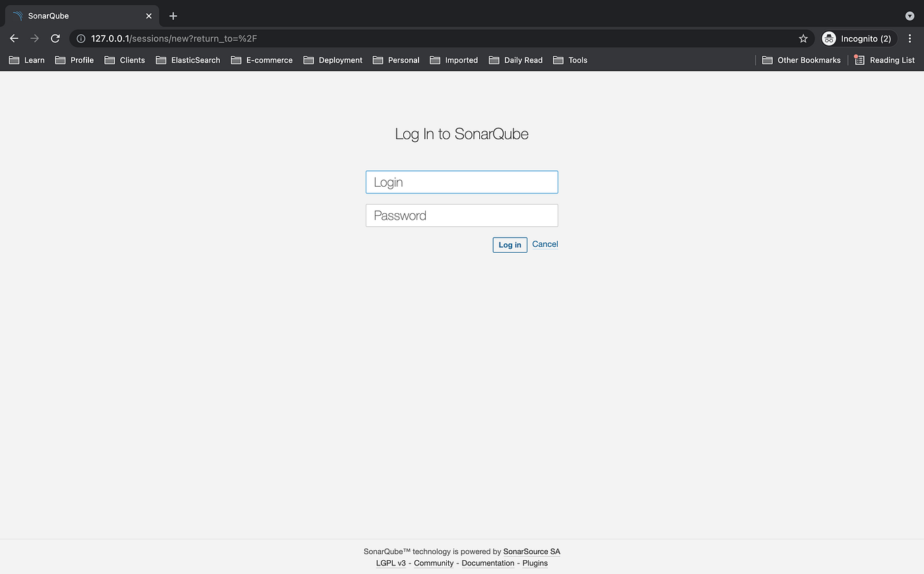Focus the Login input field
924x574 pixels.
click(462, 182)
